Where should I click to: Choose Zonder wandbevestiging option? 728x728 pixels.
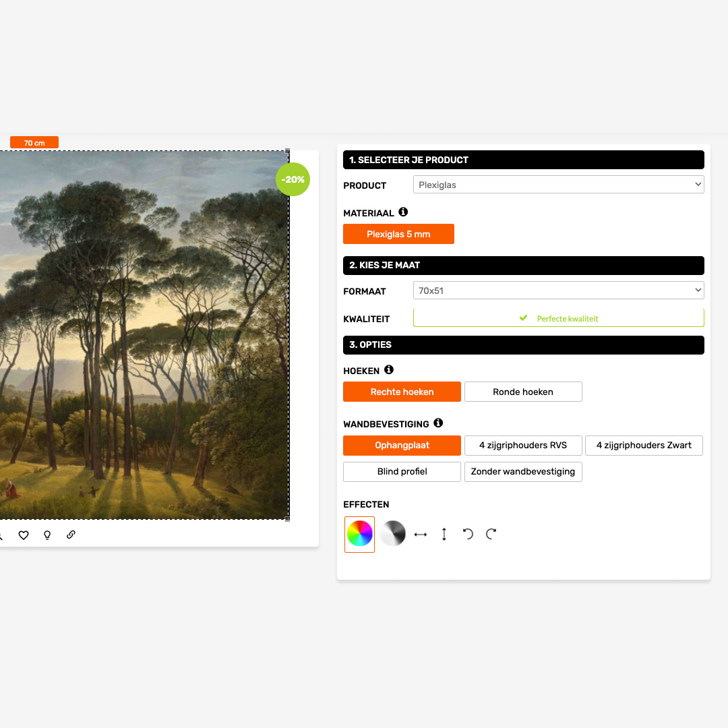click(x=523, y=472)
